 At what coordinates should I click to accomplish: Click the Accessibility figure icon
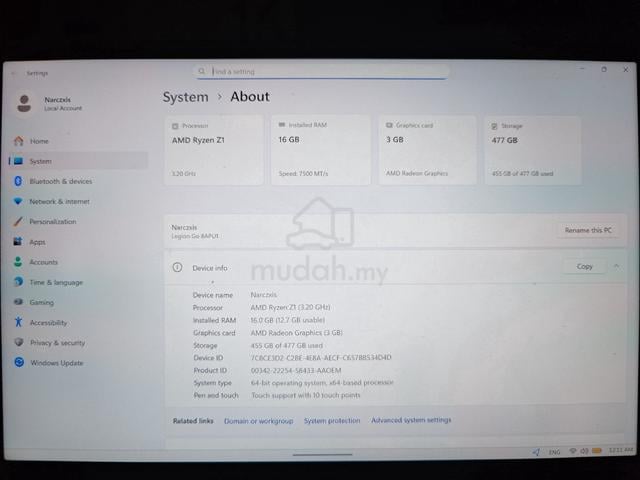[x=18, y=322]
